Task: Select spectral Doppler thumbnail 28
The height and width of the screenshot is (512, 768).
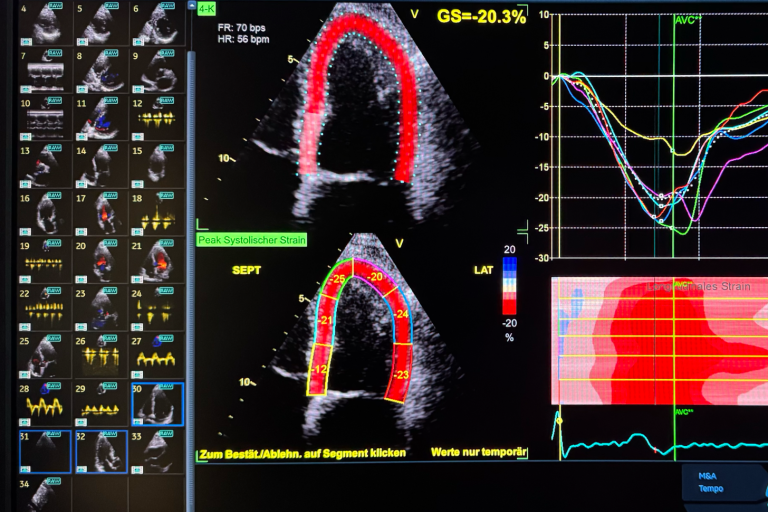Action: tap(43, 404)
